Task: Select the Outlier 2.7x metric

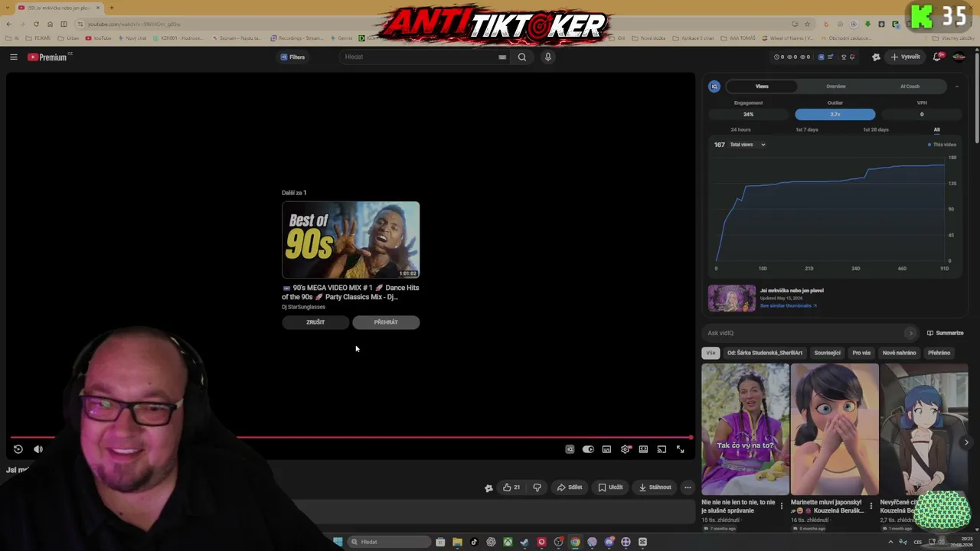Action: pos(835,114)
